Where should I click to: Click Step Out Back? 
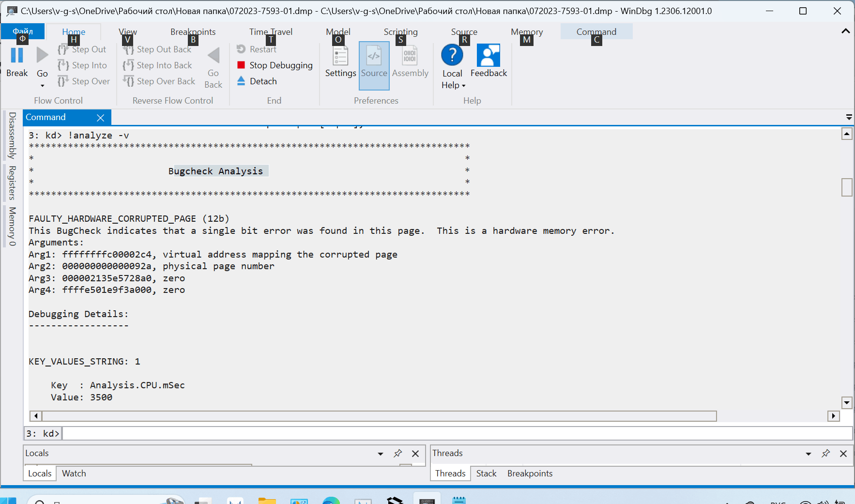click(157, 49)
